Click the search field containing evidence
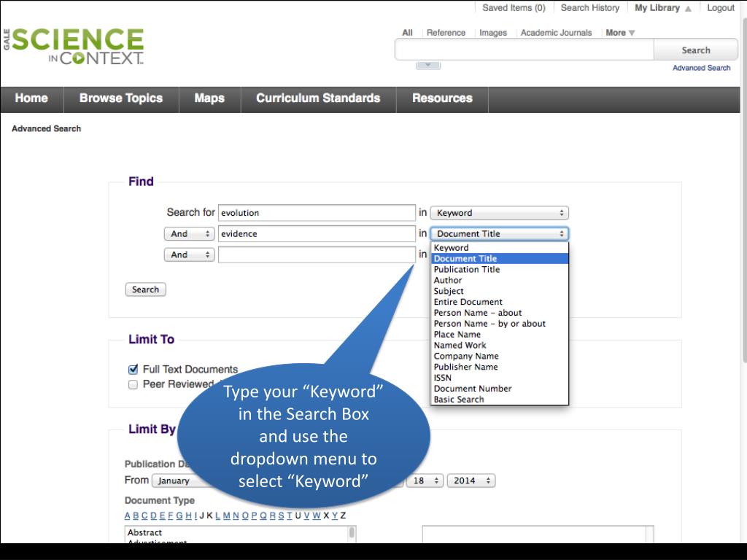 [x=317, y=234]
